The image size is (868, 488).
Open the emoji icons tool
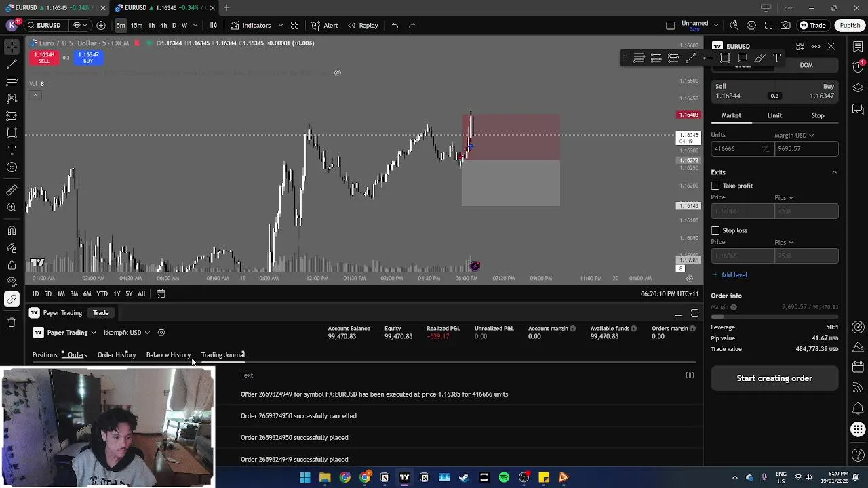[x=12, y=167]
